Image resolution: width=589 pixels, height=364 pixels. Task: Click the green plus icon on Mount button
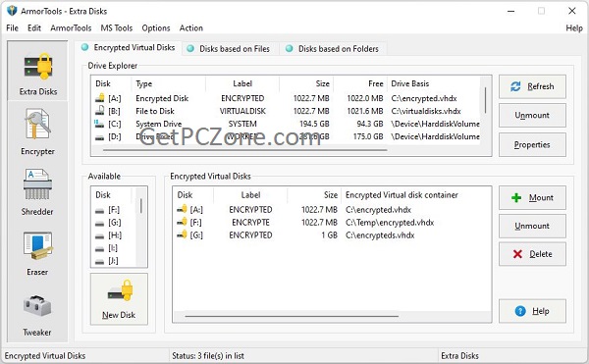(516, 198)
